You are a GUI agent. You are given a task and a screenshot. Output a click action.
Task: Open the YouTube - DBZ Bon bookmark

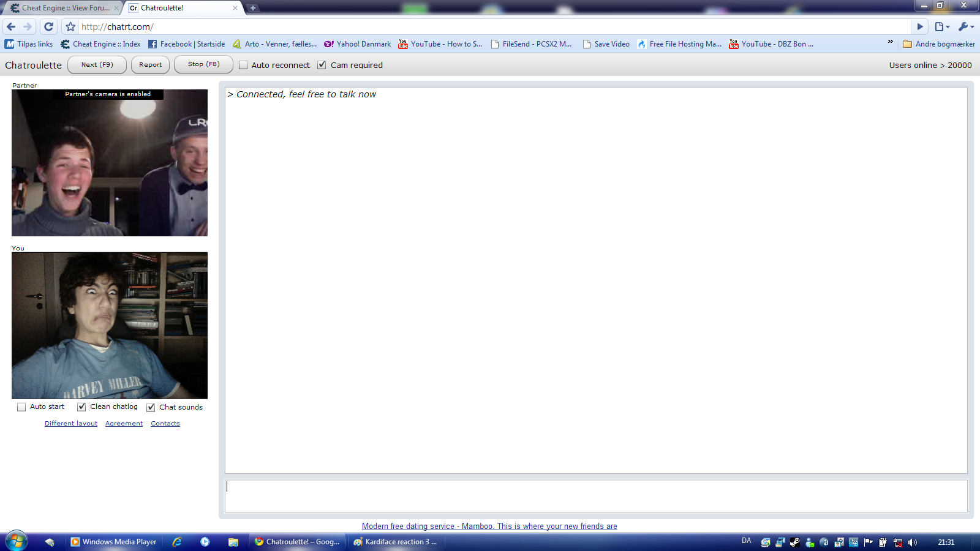point(771,44)
